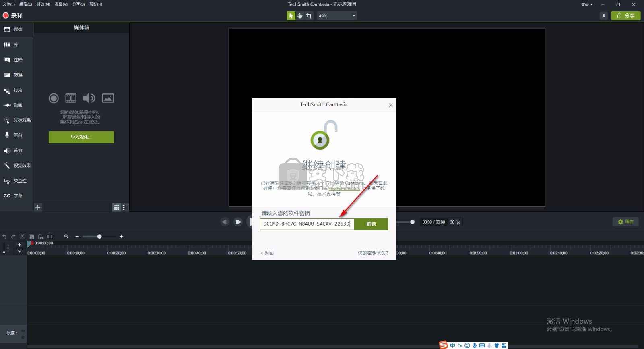Image resolution: width=644 pixels, height=349 pixels.
Task: Click the green 分享 share button
Action: [625, 16]
